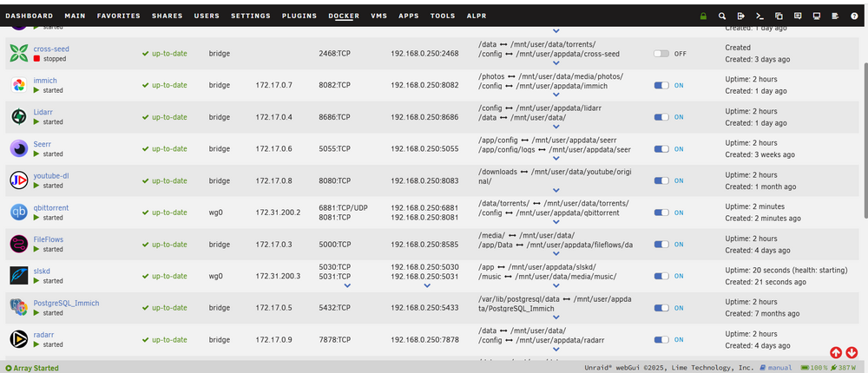
Task: Toggle autostart for Seerr
Action: (x=661, y=149)
